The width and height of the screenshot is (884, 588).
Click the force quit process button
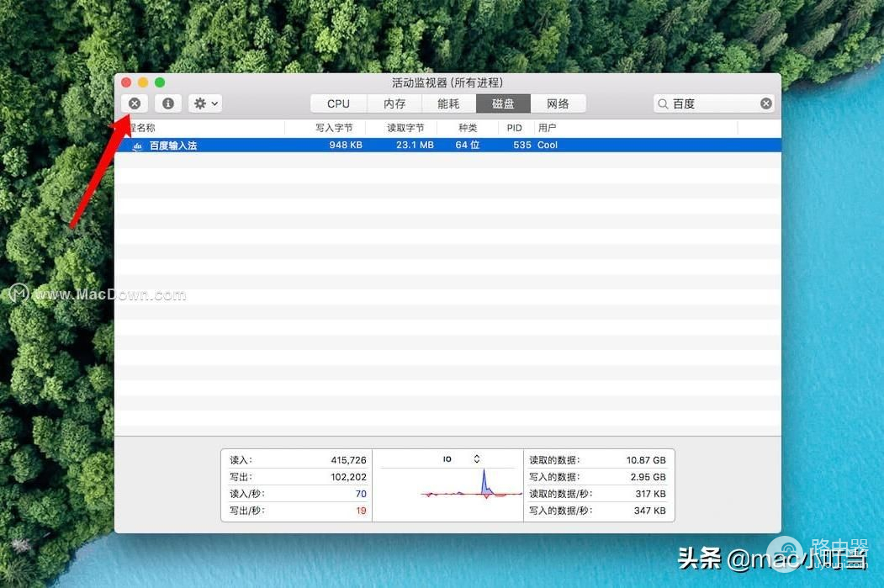(135, 103)
